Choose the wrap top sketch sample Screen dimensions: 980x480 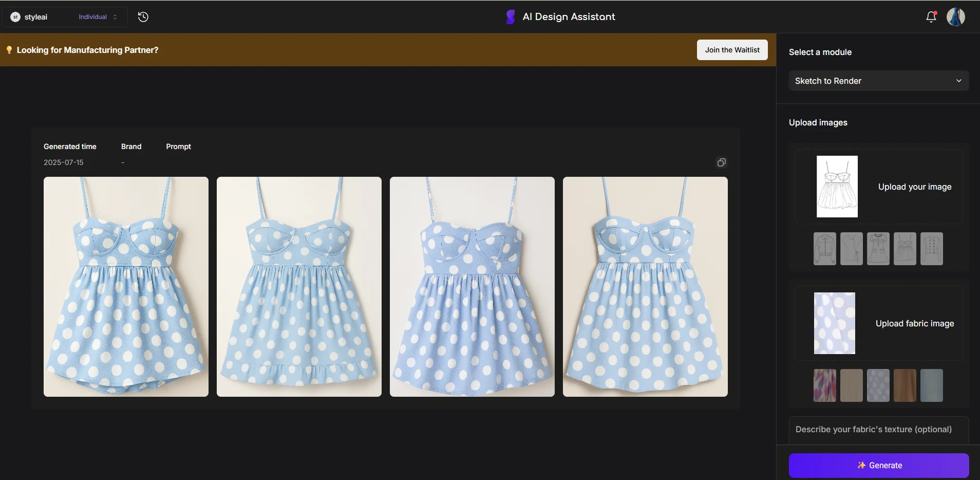click(x=851, y=249)
